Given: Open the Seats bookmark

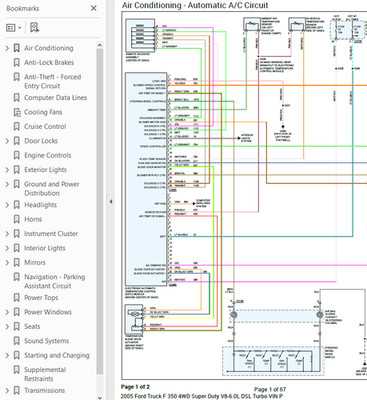Looking at the screenshot, I should (32, 326).
